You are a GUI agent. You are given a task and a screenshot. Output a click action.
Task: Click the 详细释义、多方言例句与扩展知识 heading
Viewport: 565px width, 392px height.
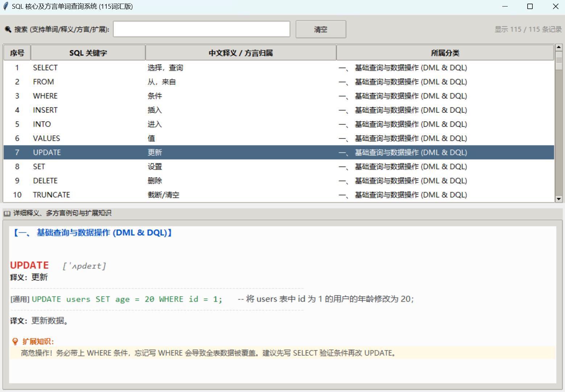[62, 213]
